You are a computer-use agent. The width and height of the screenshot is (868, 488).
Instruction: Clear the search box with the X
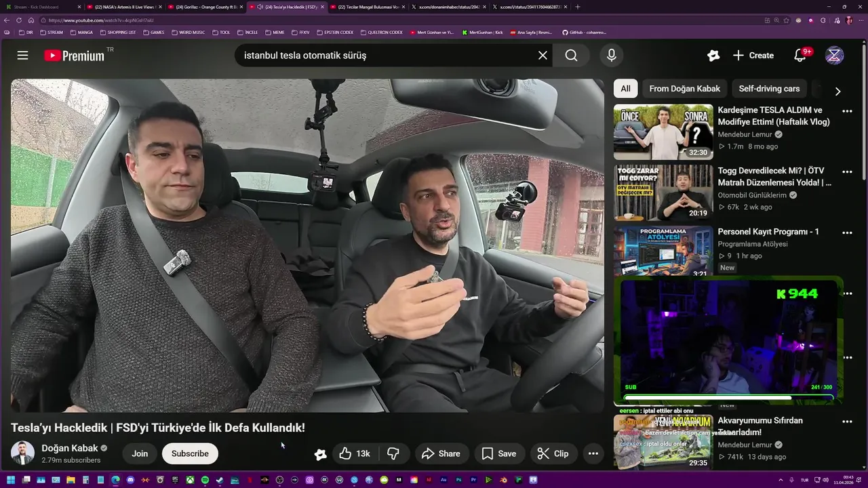[542, 56]
